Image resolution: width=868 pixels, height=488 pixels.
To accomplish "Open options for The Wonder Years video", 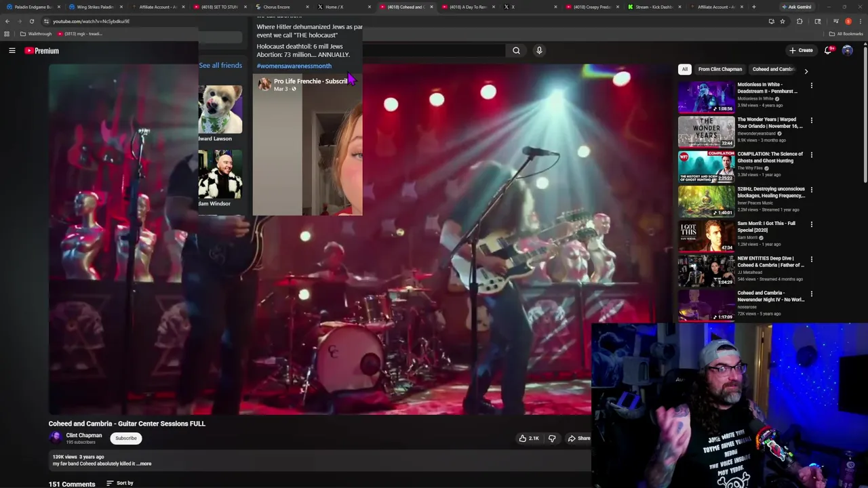I will 811,120.
